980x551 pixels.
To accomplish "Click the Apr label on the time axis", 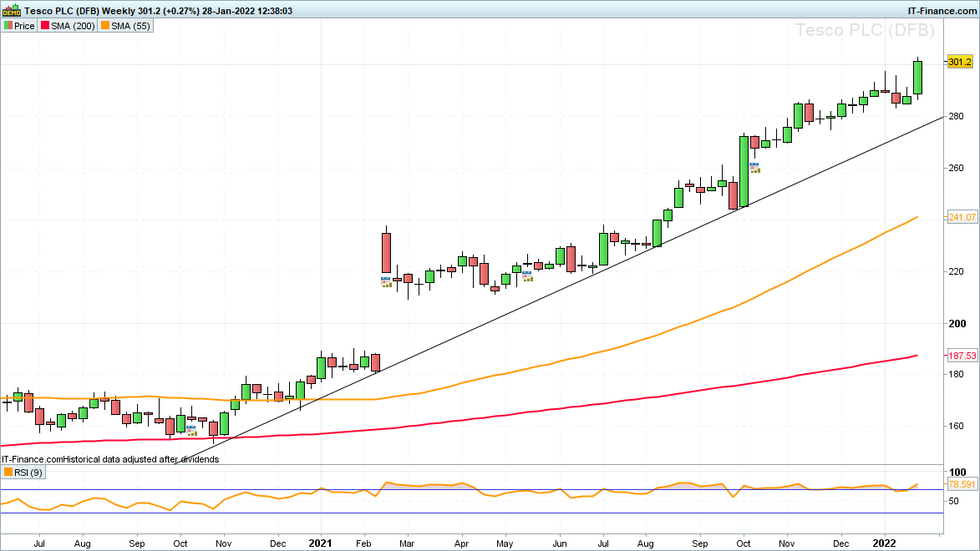I will pos(461,543).
